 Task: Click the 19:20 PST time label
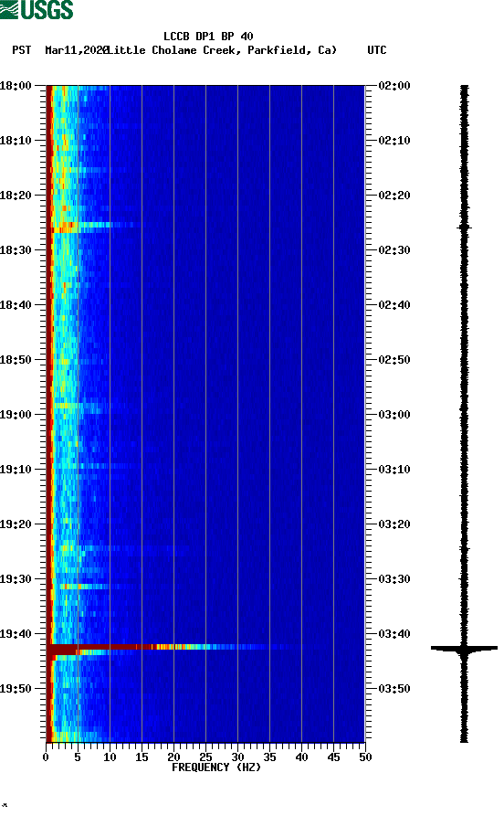pyautogui.click(x=16, y=524)
